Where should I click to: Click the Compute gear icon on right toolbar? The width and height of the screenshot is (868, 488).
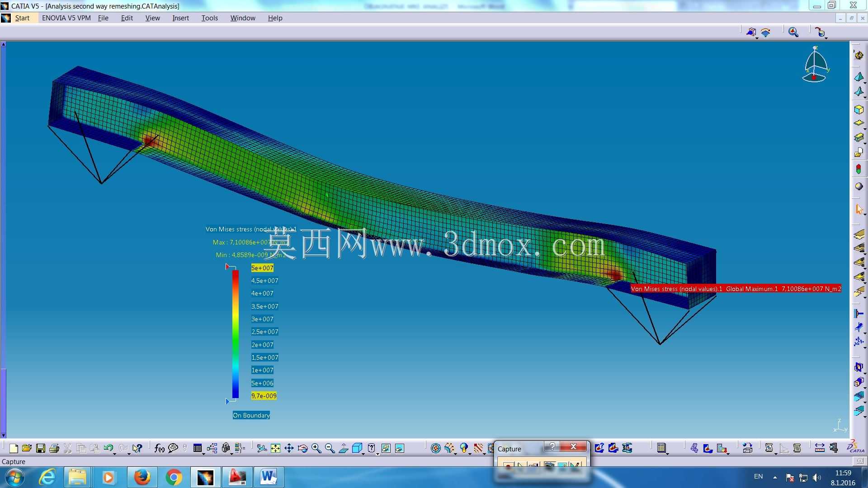(x=859, y=55)
